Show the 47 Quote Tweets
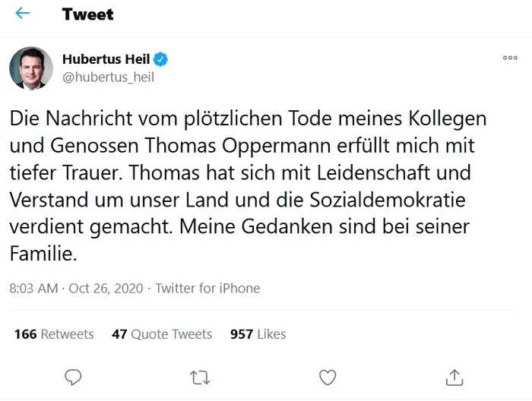The image size is (532, 401). (162, 334)
